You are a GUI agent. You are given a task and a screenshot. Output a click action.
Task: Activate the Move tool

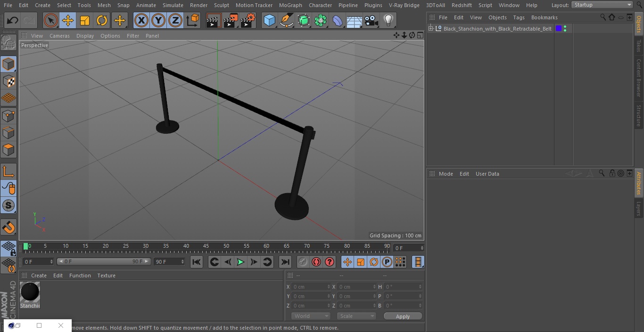68,21
